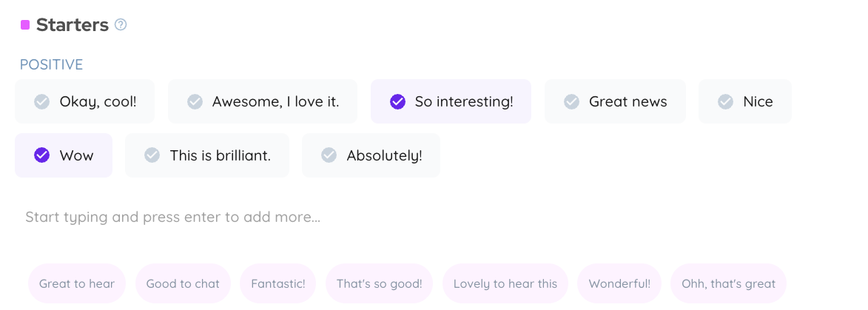Add the "Lovely to hear this" suggestion
The image size is (868, 310).
(x=505, y=283)
